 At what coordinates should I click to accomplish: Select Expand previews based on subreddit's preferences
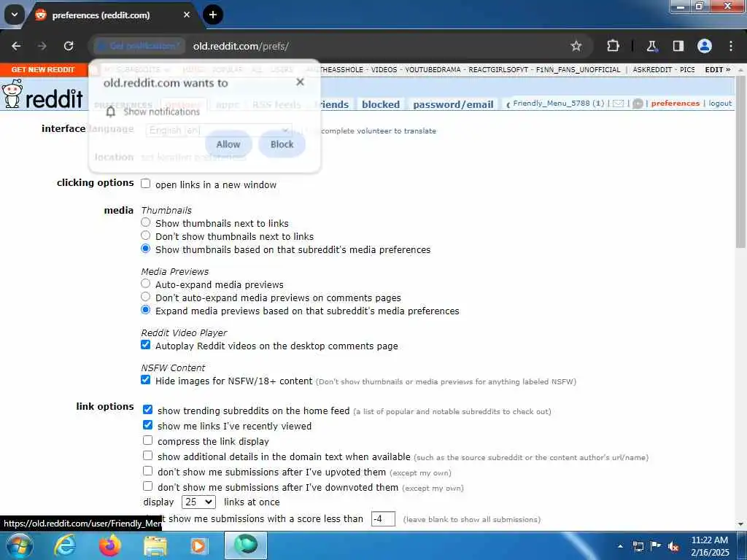pos(146,310)
